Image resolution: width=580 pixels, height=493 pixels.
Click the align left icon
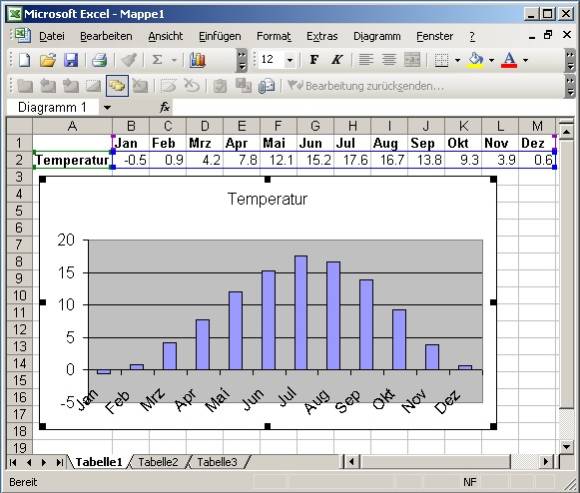click(x=366, y=60)
